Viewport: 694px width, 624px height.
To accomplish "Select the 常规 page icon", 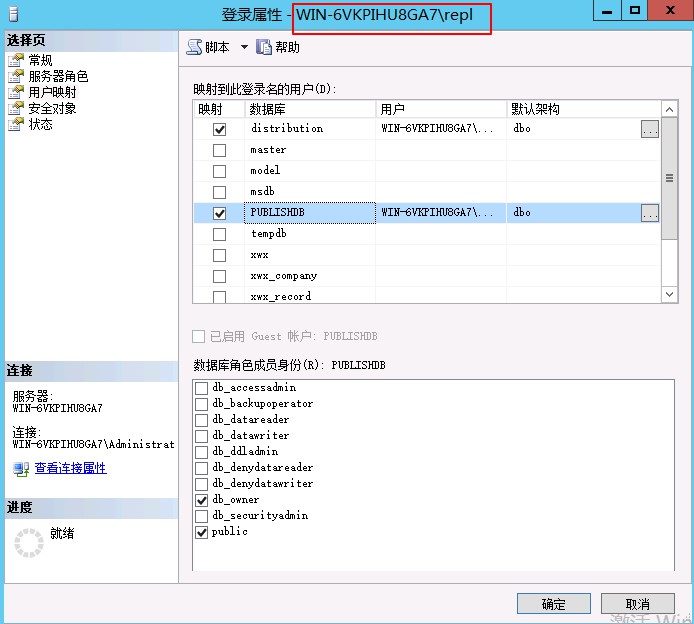I will coord(16,61).
